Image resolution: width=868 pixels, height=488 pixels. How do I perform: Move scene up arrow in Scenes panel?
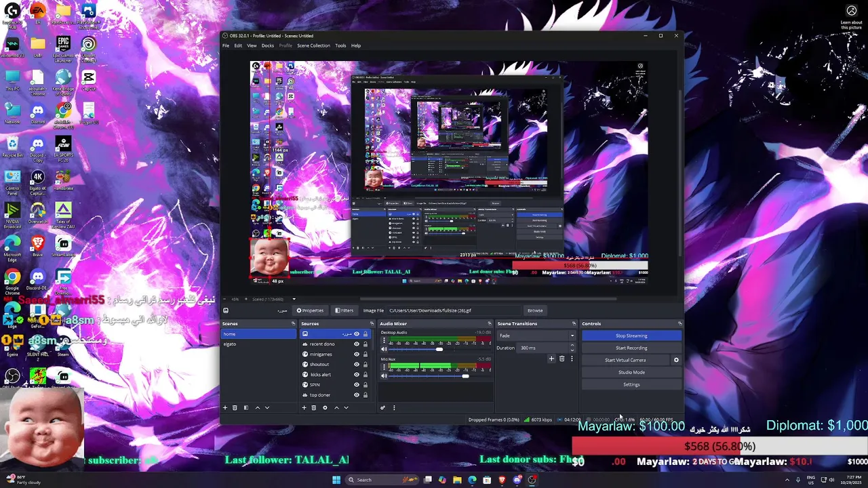point(257,407)
